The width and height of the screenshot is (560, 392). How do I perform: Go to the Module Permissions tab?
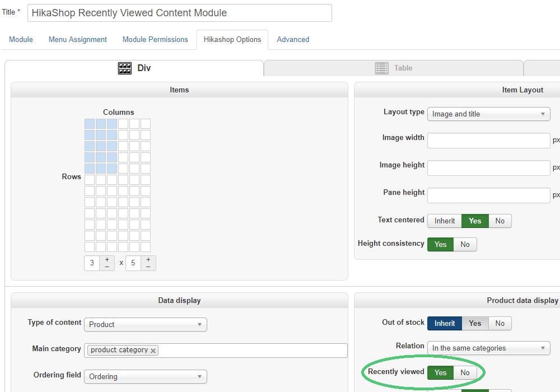(155, 40)
